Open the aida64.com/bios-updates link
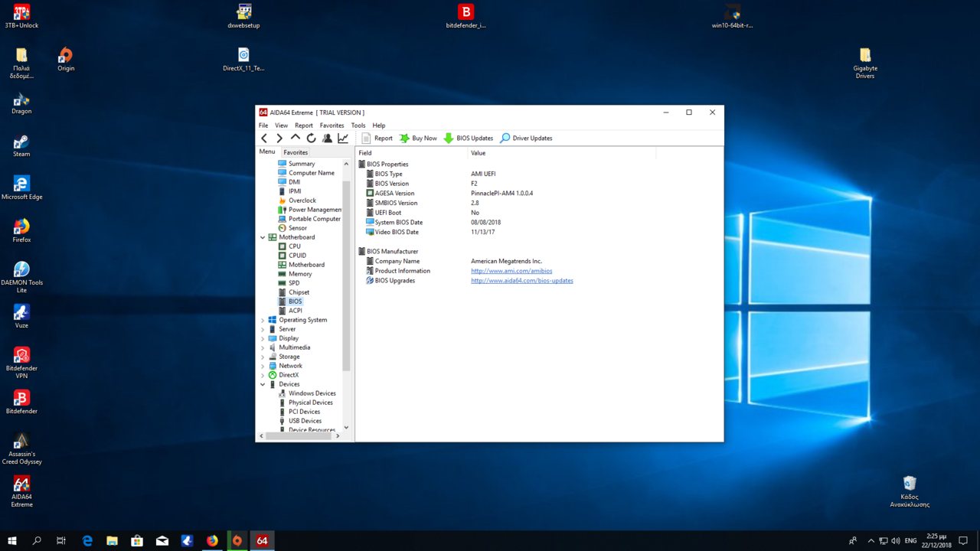980x551 pixels. click(522, 281)
